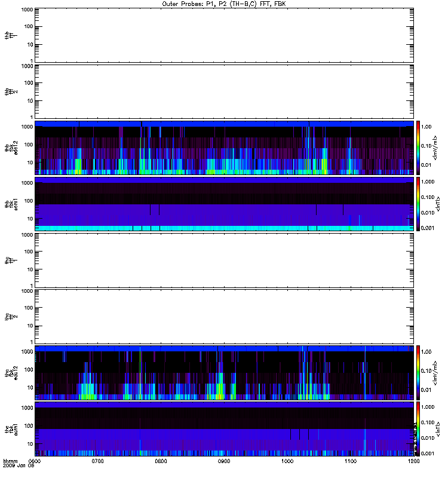Select the 0700 time tick label
The width and height of the screenshot is (448, 478).
(98, 461)
